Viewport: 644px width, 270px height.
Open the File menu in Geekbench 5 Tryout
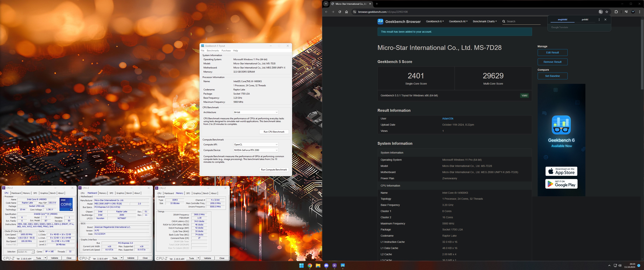click(203, 51)
